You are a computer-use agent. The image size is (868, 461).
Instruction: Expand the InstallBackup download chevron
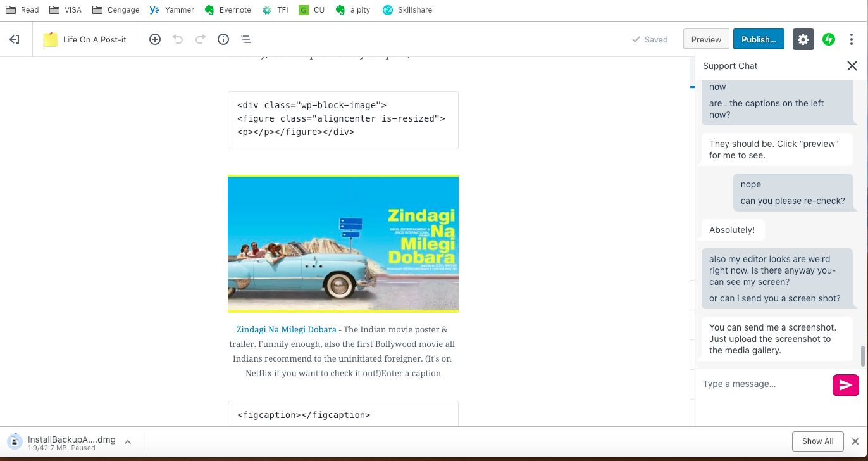tap(128, 441)
